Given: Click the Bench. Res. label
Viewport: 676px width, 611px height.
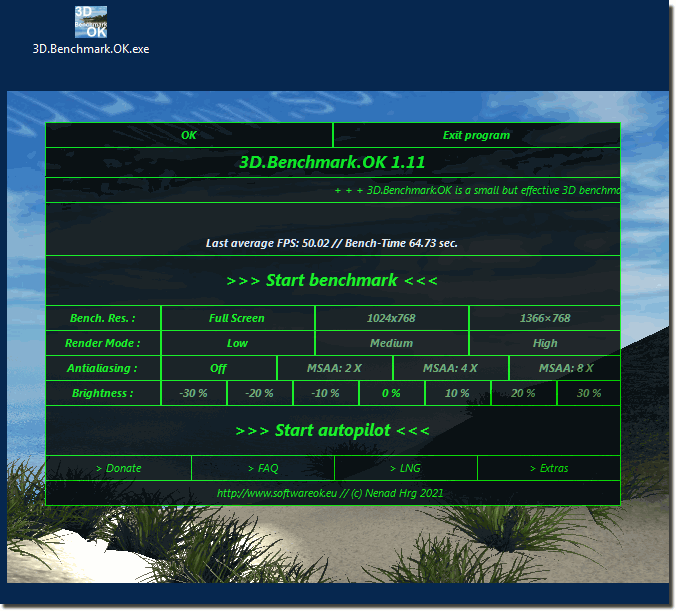Looking at the screenshot, I should tap(103, 318).
